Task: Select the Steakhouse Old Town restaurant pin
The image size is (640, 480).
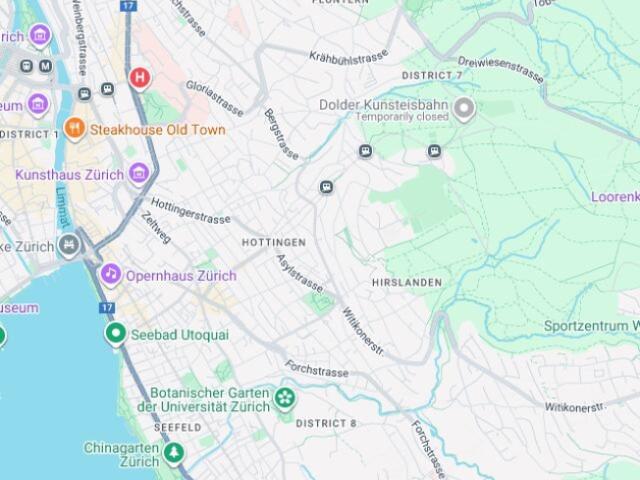Action: (x=75, y=129)
